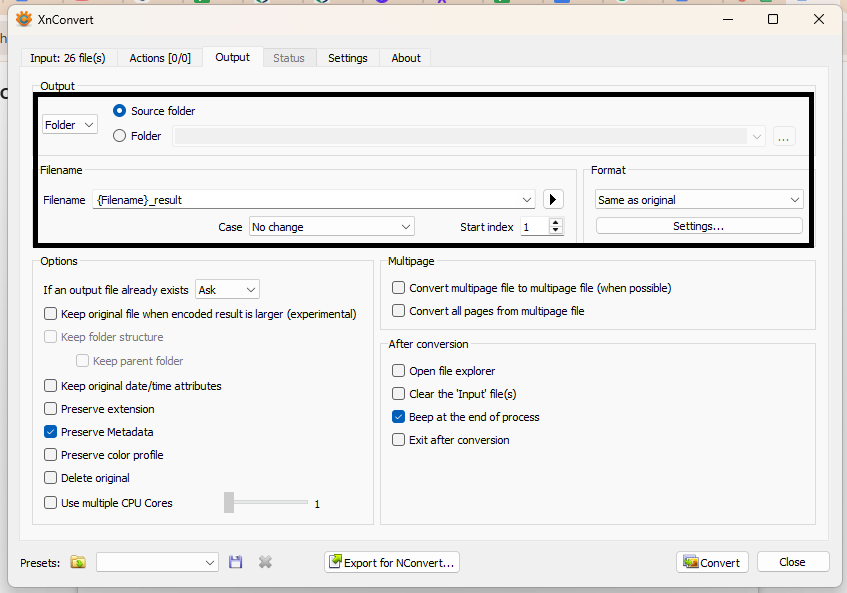This screenshot has width=847, height=593.
Task: Select Source folder radio button
Action: (119, 111)
